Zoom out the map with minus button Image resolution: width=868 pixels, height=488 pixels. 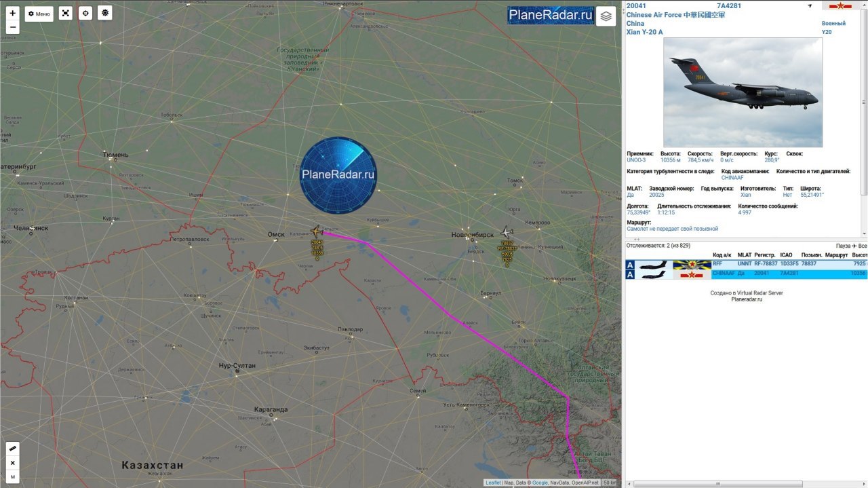[12, 27]
